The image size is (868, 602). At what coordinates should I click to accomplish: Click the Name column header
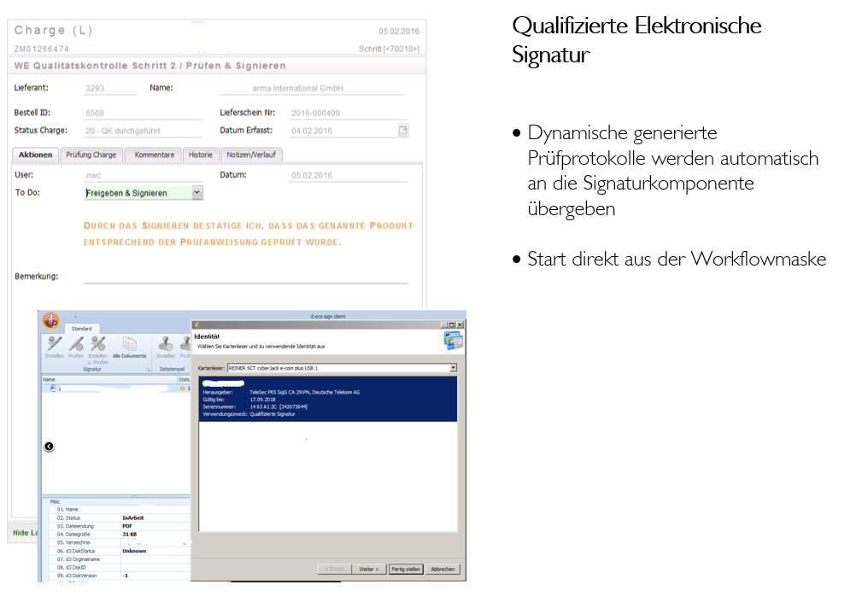(109, 380)
